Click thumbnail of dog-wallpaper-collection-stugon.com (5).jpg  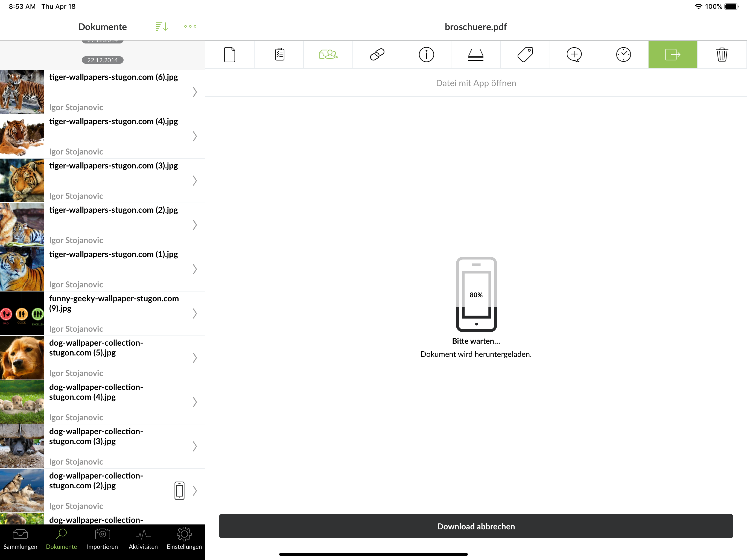click(x=22, y=358)
